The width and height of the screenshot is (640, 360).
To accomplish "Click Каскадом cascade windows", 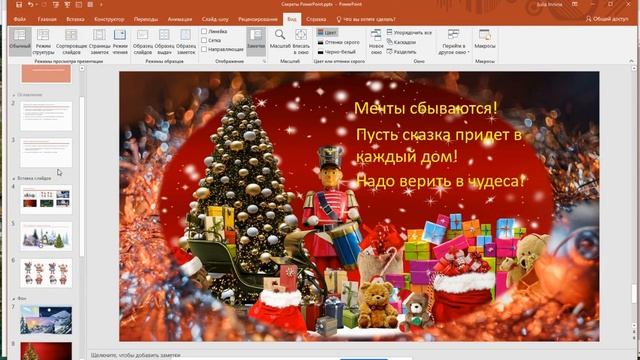I will tap(401, 42).
